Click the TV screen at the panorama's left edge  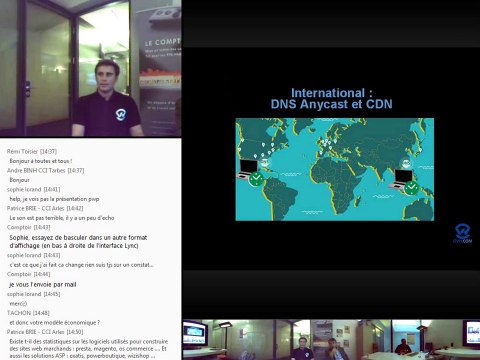pos(195,333)
